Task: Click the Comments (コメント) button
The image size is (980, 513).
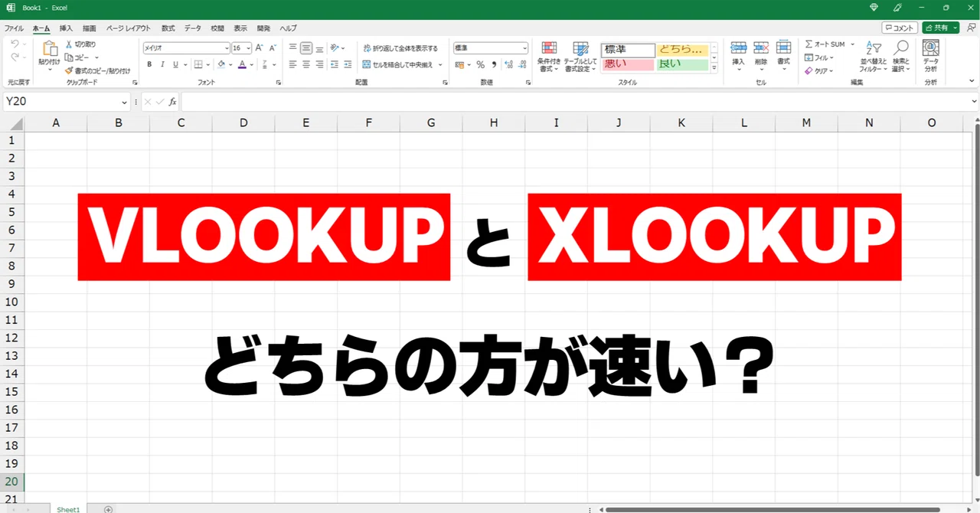Action: pos(900,28)
